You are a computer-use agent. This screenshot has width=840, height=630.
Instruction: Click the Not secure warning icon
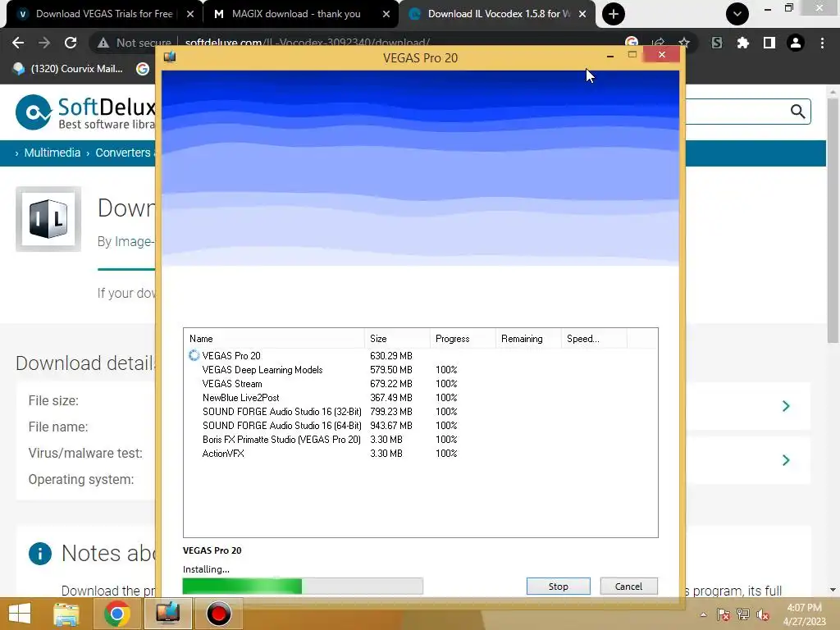[x=103, y=43]
